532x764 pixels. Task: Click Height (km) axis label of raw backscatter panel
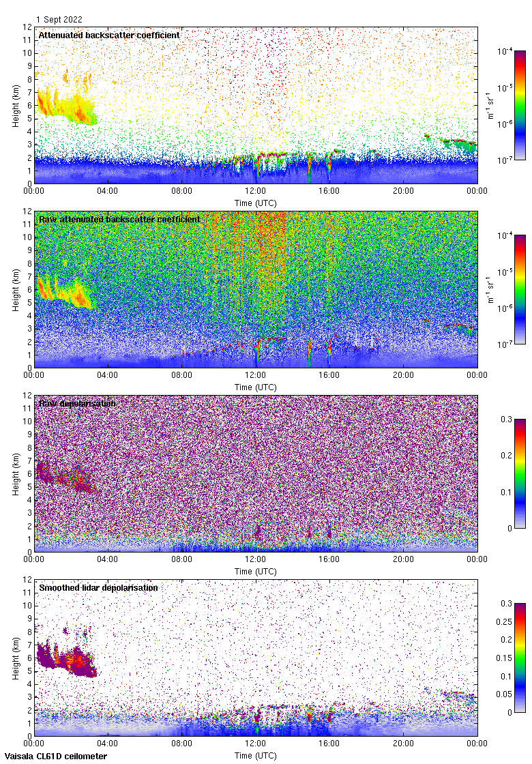[16, 290]
